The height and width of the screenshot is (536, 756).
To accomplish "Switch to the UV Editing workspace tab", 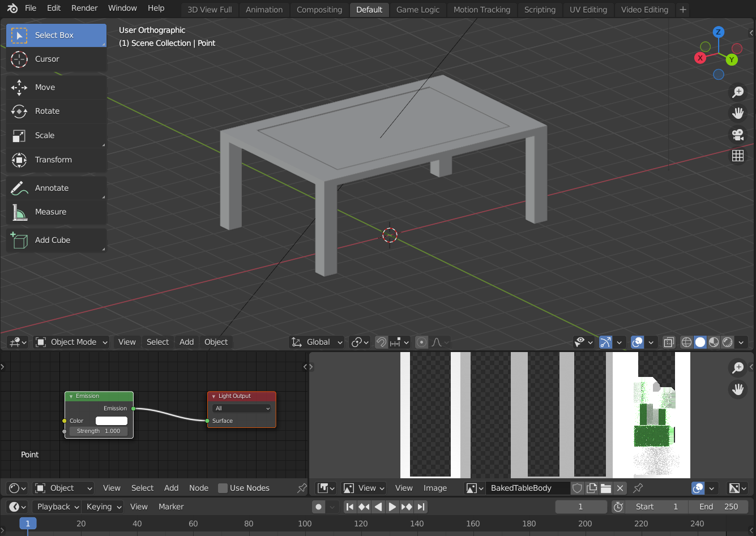I will [x=588, y=10].
